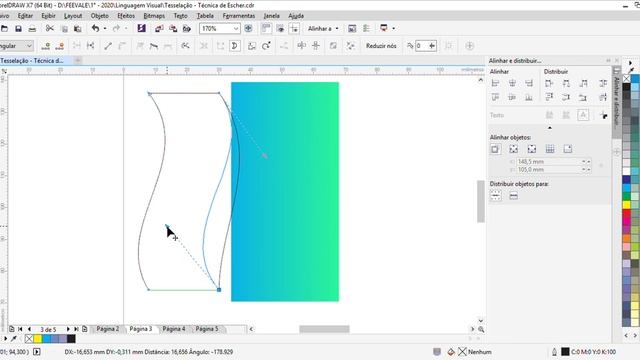This screenshot has height=360, width=640.
Task: Go to first page arrow
Action: [x=20, y=329]
